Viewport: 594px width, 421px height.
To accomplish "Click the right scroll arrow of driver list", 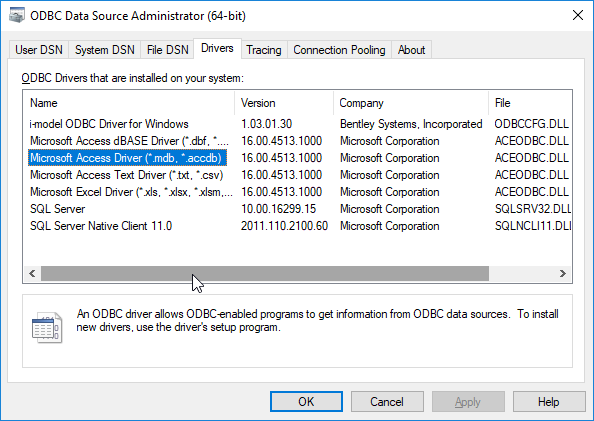I will (563, 274).
